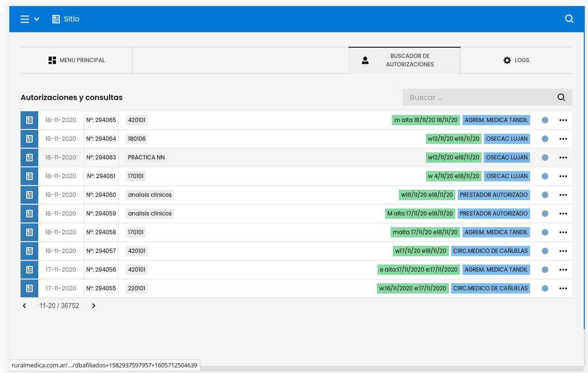Click the gear icon in the LOGS tab

[x=507, y=60]
